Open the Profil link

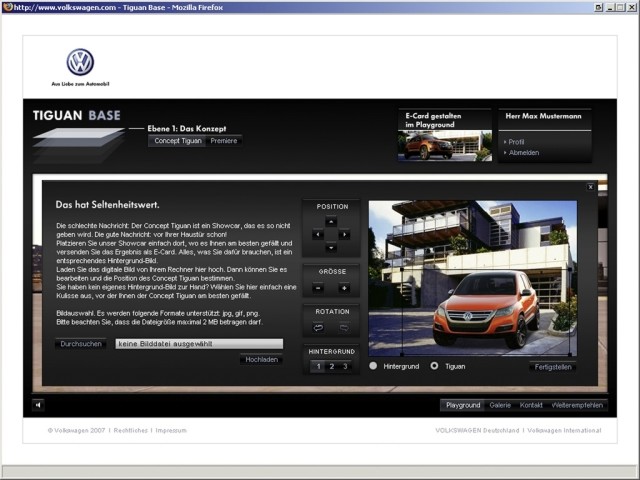pyautogui.click(x=516, y=142)
